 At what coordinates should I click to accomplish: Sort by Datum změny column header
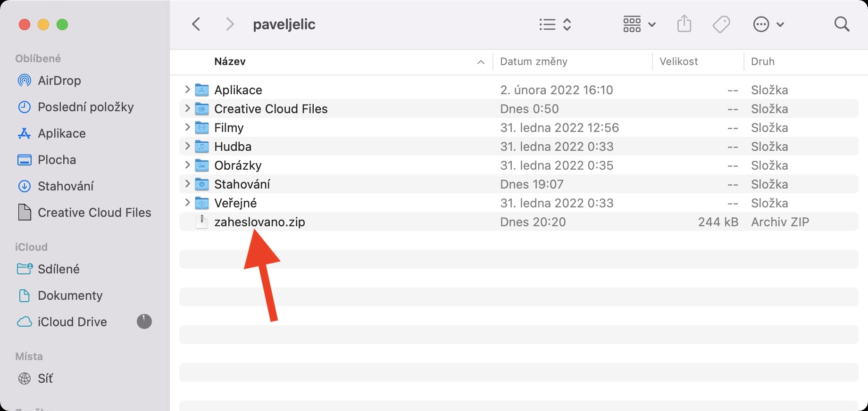[x=534, y=62]
